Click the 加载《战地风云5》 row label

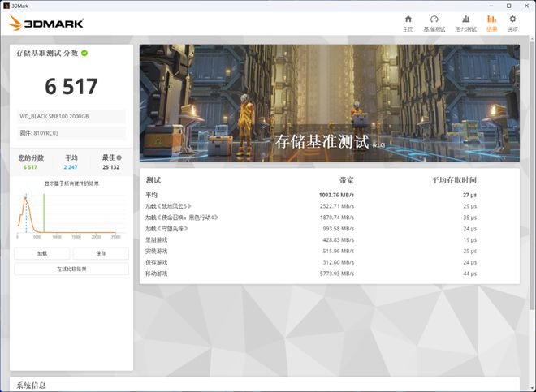pyautogui.click(x=168, y=206)
